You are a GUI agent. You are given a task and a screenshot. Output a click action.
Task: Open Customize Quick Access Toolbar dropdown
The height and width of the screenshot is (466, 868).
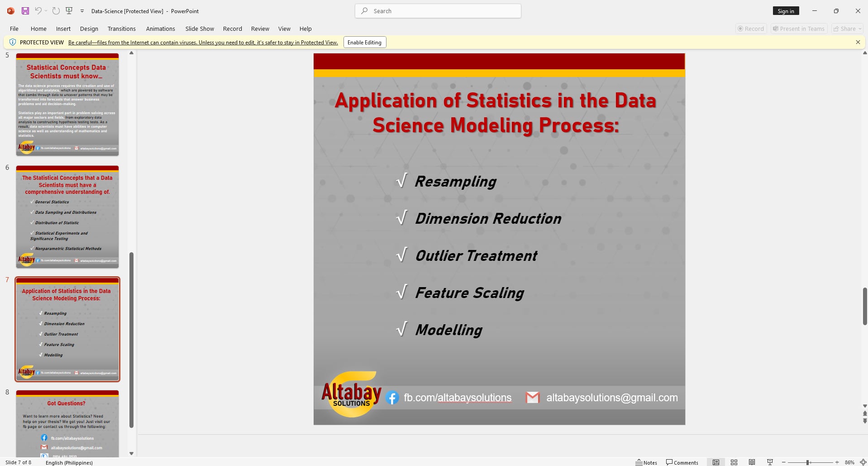tap(82, 11)
